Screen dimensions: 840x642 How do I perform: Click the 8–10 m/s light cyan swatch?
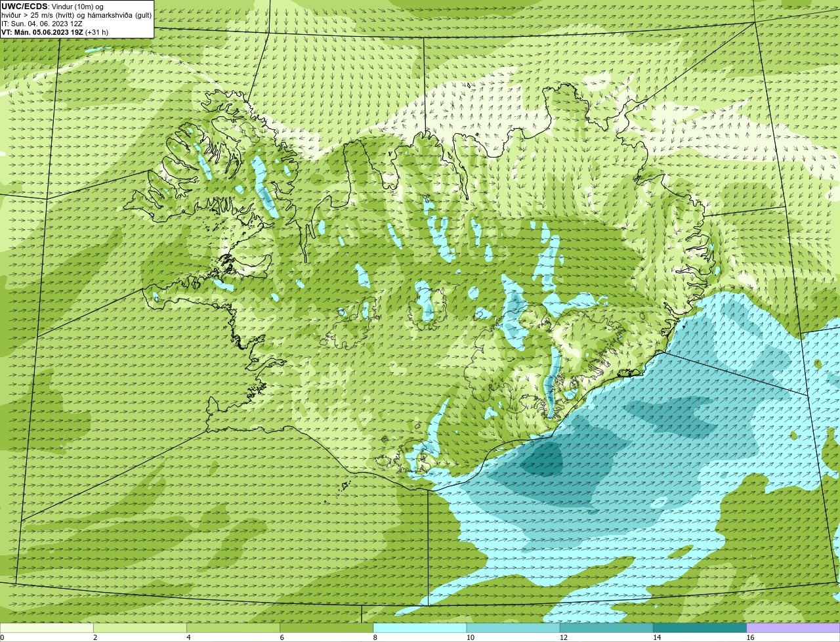click(420, 628)
